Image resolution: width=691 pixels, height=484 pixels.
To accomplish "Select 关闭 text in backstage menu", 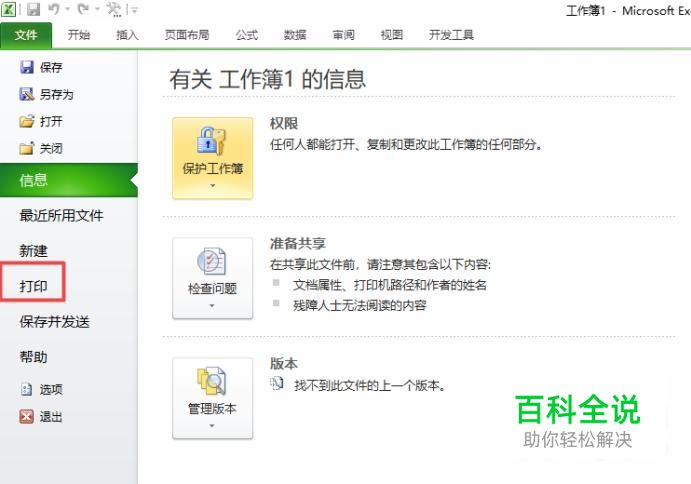I will [x=51, y=149].
